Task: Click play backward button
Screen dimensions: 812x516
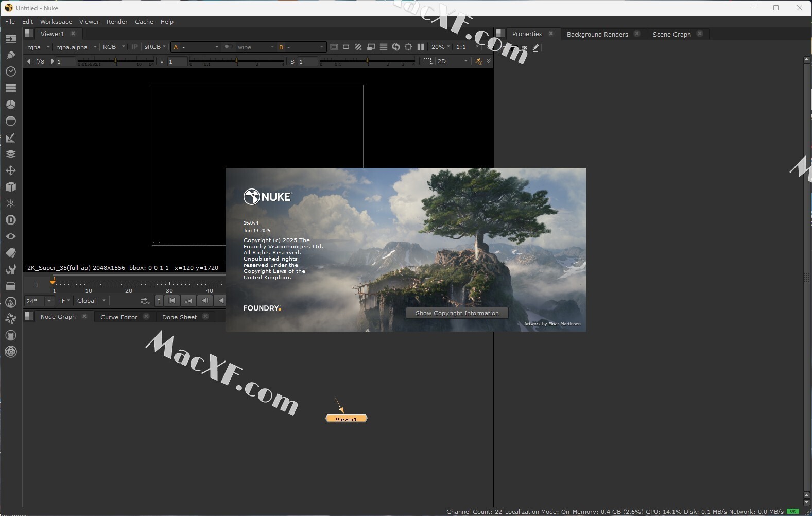Action: tap(220, 301)
